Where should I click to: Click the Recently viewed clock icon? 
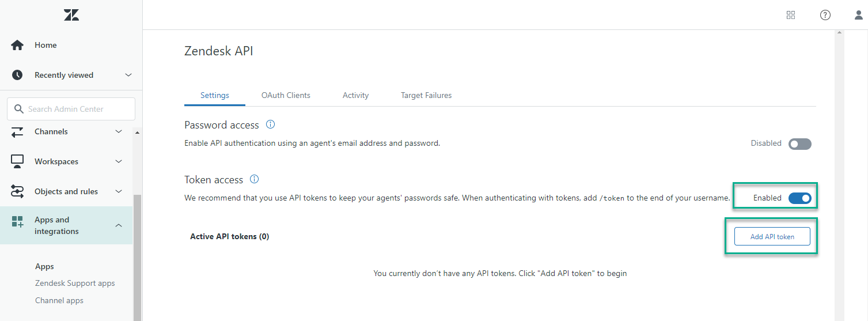coord(17,75)
